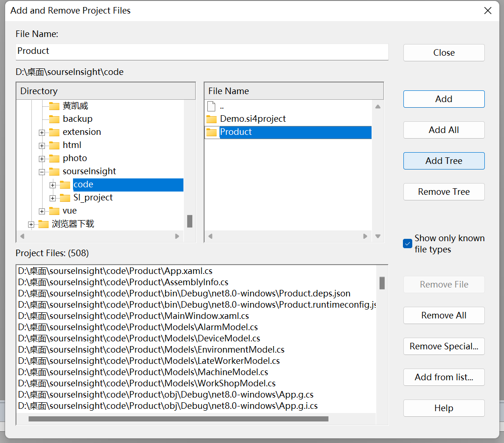
Task: Open Help for this dialog
Action: (444, 407)
